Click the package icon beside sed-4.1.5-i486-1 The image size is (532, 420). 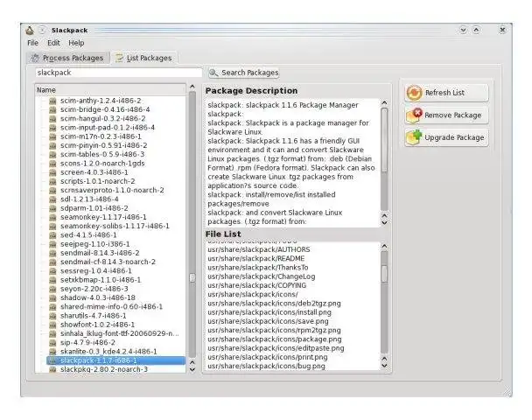[52, 235]
